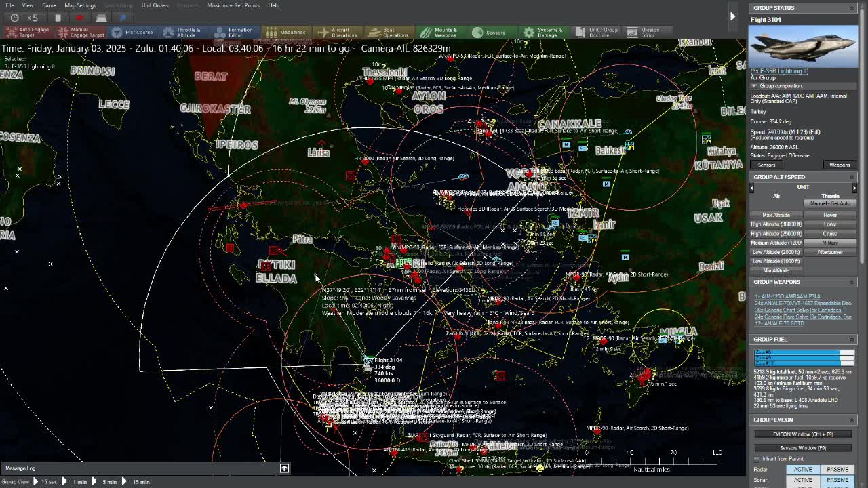
Task: Click the F-35B aircraft thumbnail
Action: tap(803, 46)
